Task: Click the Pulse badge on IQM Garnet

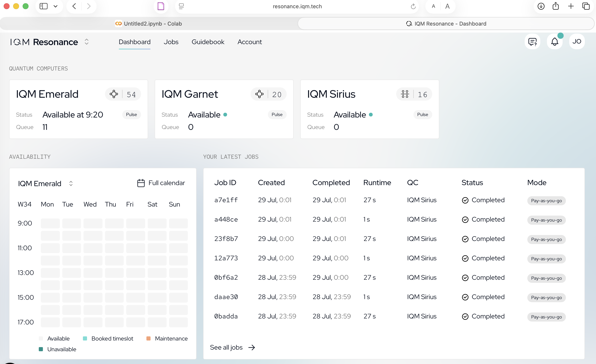Action: click(x=277, y=115)
